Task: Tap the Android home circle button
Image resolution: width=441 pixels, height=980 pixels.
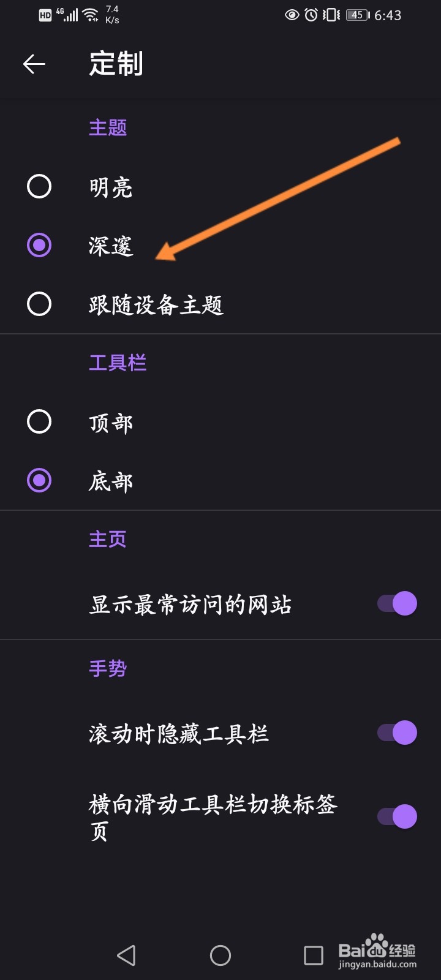Action: tap(221, 955)
